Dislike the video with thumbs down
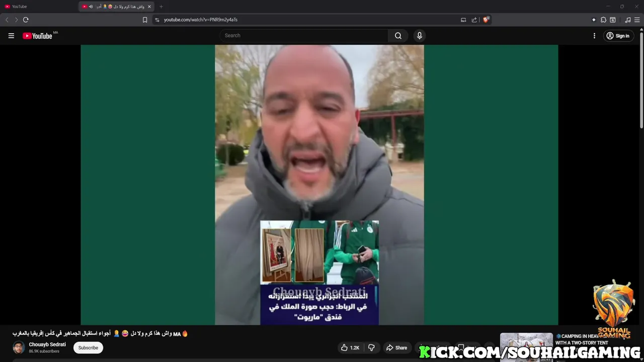The width and height of the screenshot is (644, 362). pyautogui.click(x=371, y=347)
